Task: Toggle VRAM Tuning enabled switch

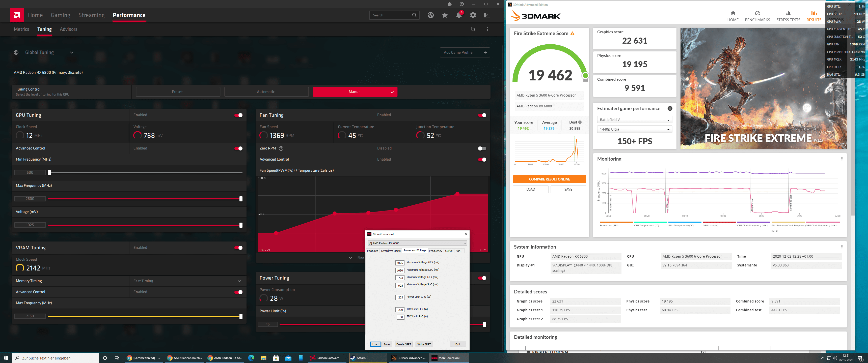Action: click(238, 248)
